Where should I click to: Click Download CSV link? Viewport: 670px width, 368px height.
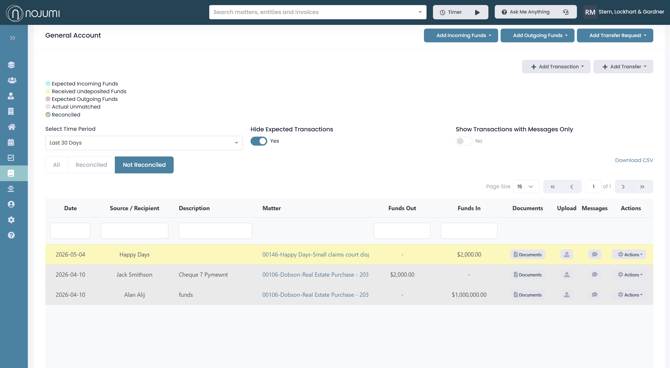[x=634, y=160]
